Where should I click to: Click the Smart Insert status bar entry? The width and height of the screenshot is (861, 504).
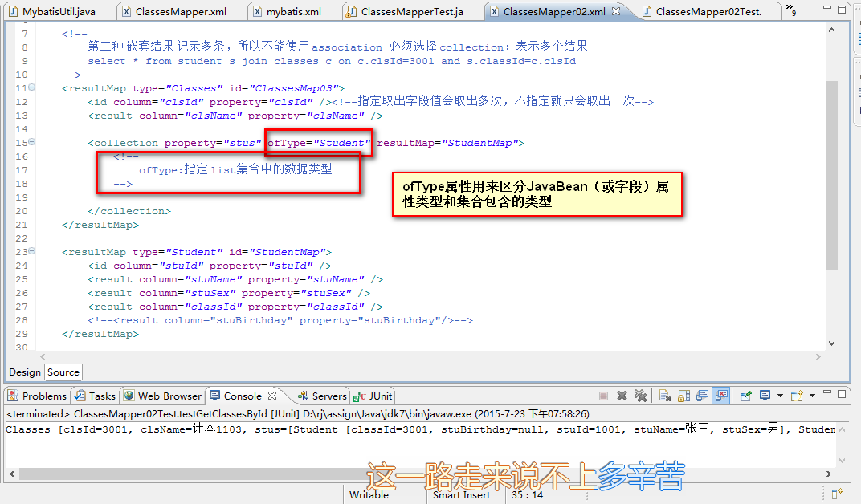461,494
